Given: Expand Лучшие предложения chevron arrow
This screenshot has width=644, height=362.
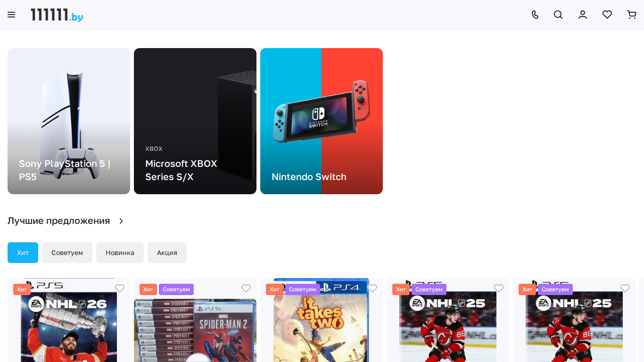Looking at the screenshot, I should pos(121,221).
